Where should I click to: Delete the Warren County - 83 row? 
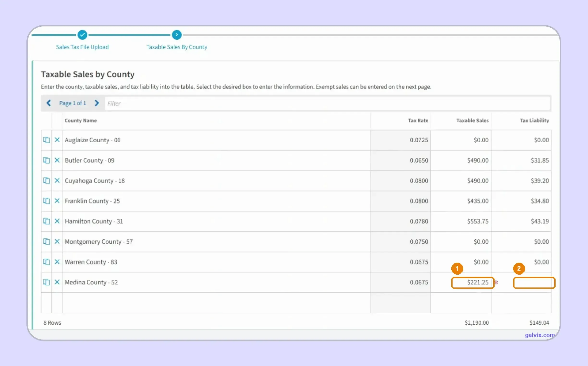[x=57, y=262]
